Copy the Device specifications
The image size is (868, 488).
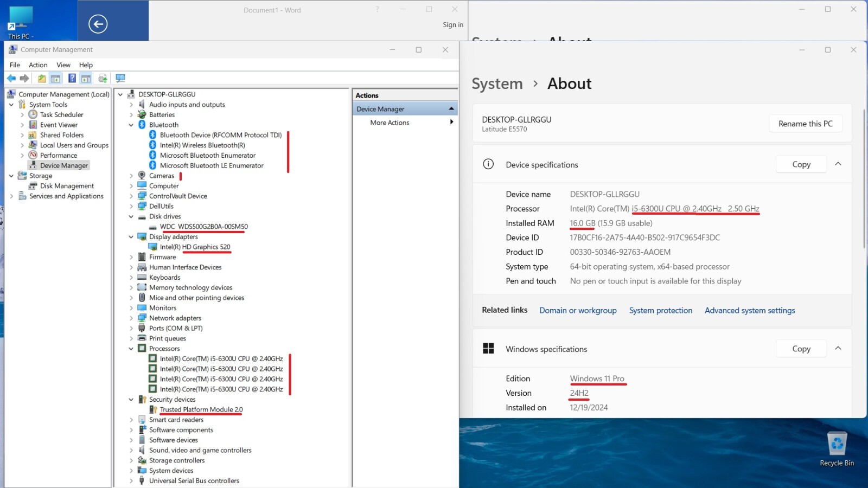click(801, 164)
